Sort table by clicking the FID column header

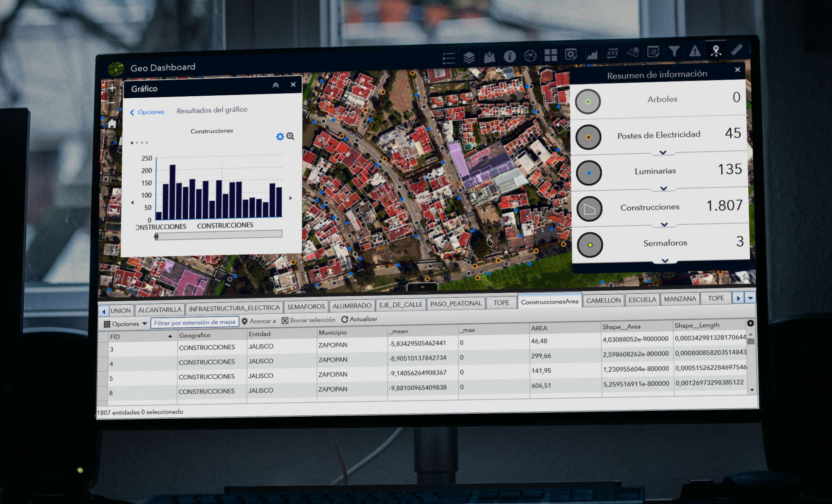[x=115, y=336]
